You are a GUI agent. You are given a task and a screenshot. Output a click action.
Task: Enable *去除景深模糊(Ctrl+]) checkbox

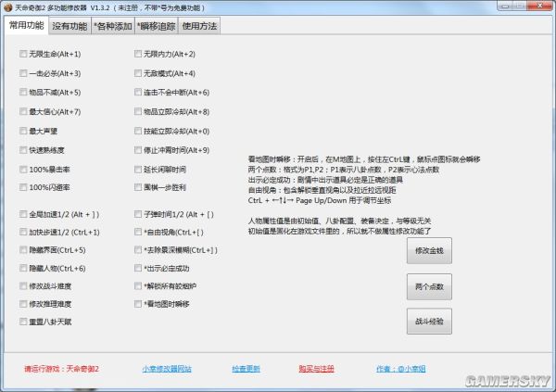(138, 250)
